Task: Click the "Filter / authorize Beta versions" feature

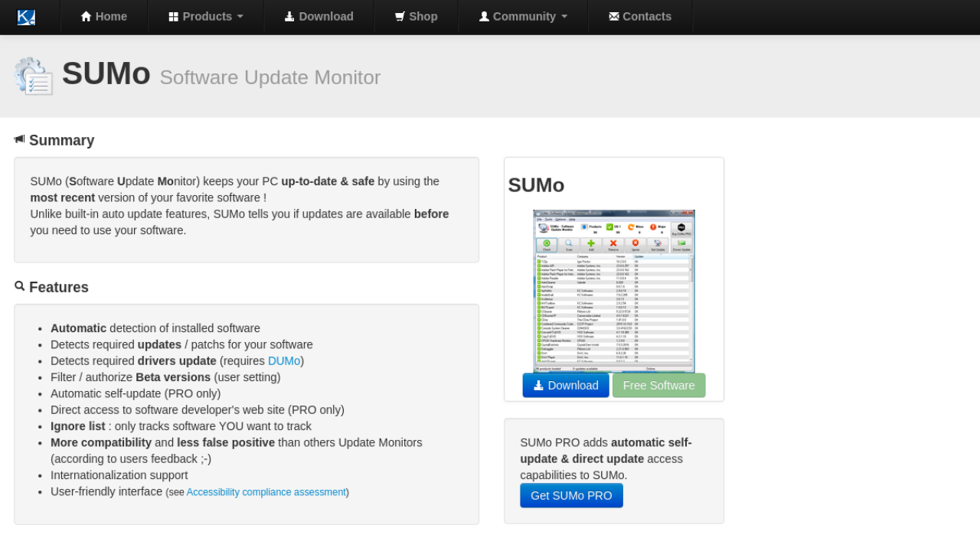Action: [165, 377]
